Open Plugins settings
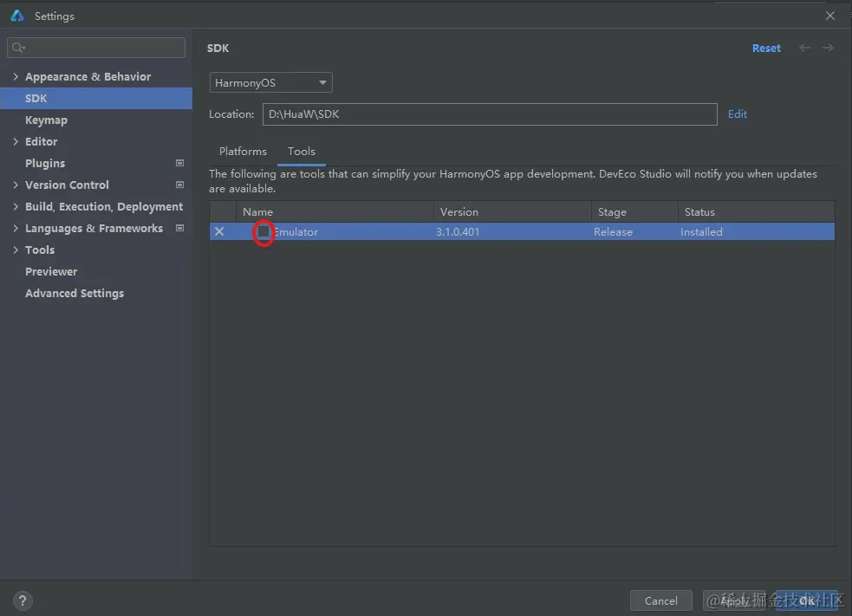Screen dimensions: 852x616 [45, 163]
